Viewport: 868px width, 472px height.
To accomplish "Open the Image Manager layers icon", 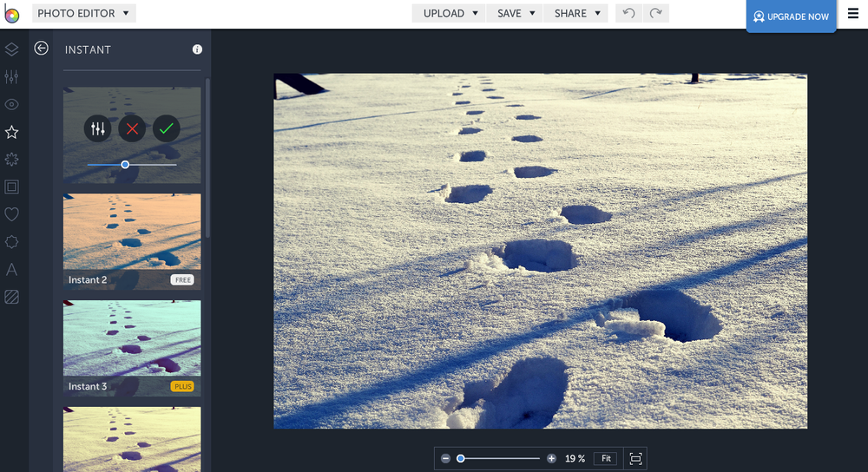I will point(11,49).
